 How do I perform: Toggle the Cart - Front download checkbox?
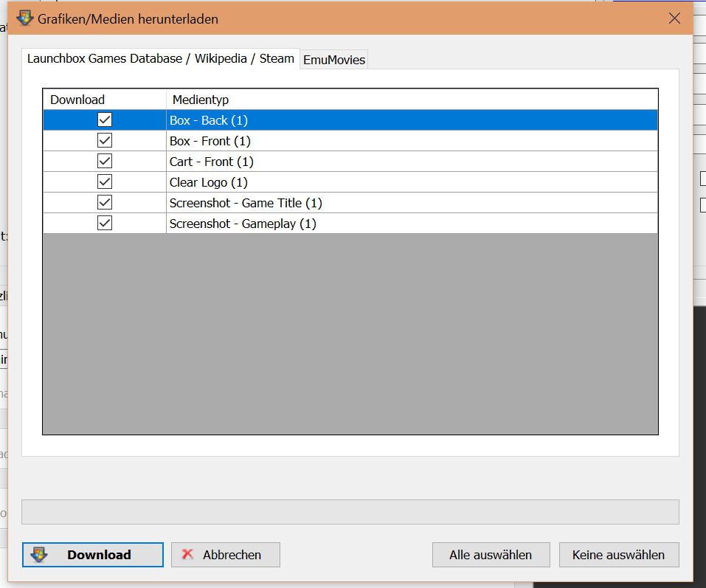pos(105,161)
